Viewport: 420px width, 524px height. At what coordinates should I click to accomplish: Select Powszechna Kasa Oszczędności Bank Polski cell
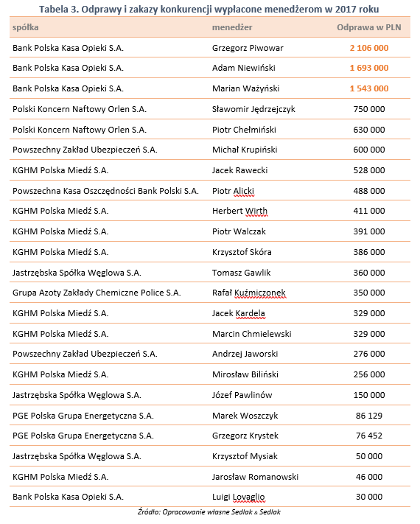[105, 191]
